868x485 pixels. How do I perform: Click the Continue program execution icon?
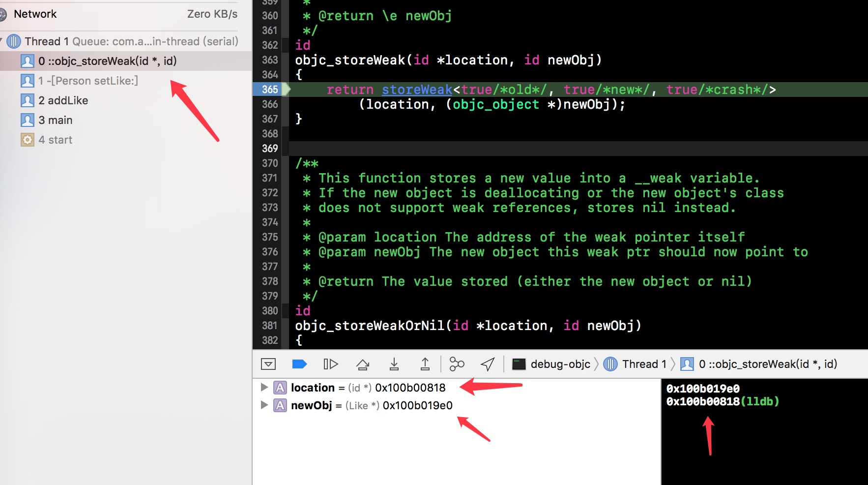[x=331, y=364]
